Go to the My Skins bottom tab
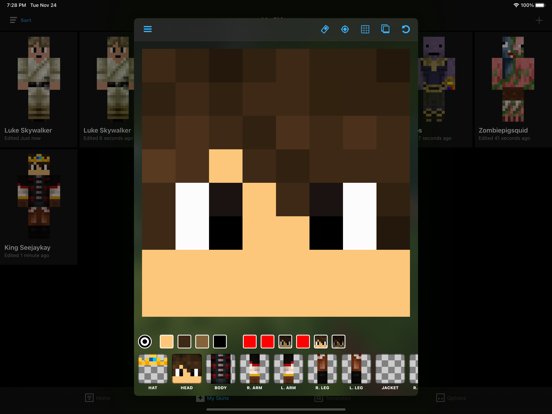This screenshot has height=414, width=552. point(213,398)
